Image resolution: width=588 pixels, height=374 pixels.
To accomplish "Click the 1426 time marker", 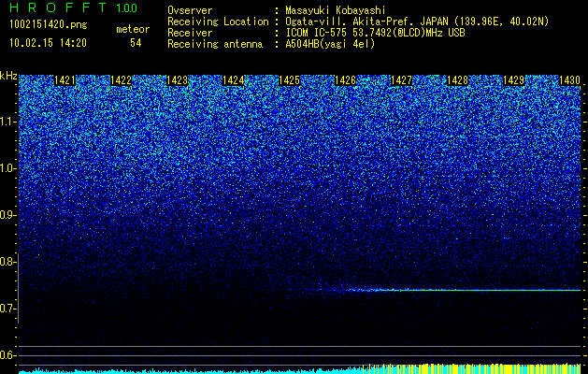I will pos(345,80).
